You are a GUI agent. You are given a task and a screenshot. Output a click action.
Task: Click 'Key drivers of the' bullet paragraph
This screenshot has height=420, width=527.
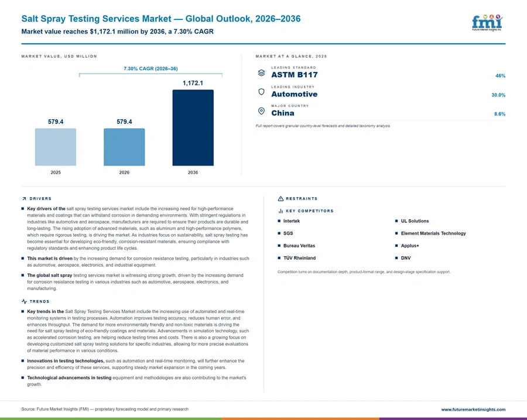(x=138, y=228)
